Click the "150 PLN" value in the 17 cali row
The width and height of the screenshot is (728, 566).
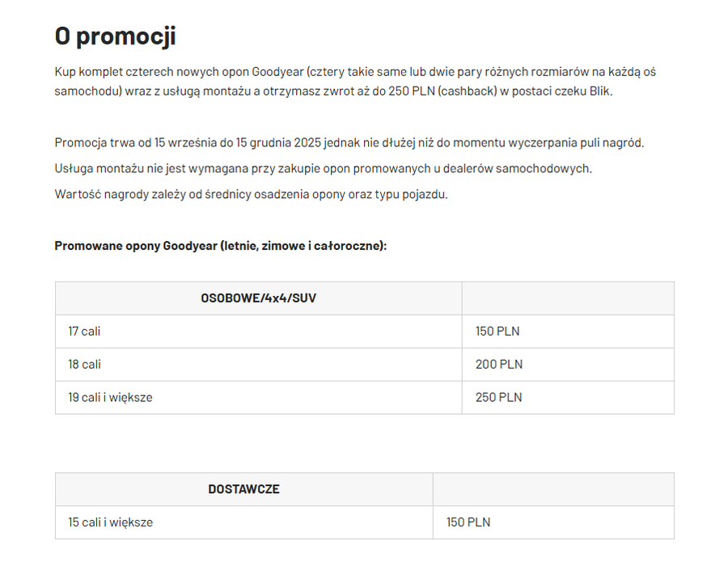pos(497,332)
